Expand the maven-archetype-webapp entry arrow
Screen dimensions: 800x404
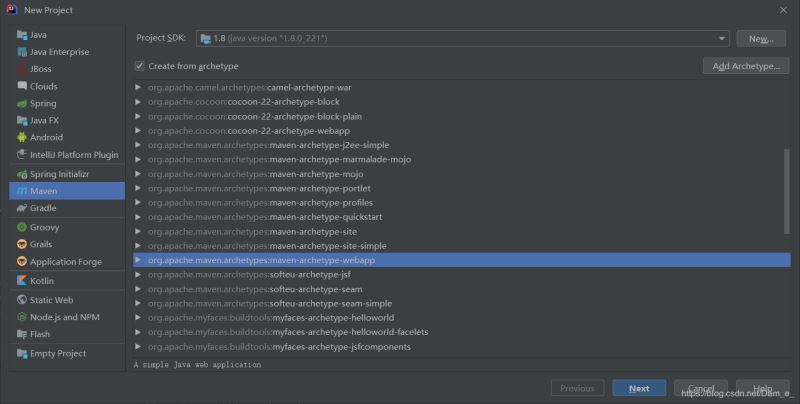point(138,260)
